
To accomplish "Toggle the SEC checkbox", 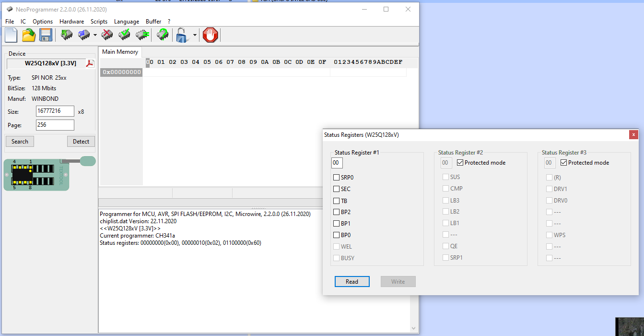I will 336,189.
